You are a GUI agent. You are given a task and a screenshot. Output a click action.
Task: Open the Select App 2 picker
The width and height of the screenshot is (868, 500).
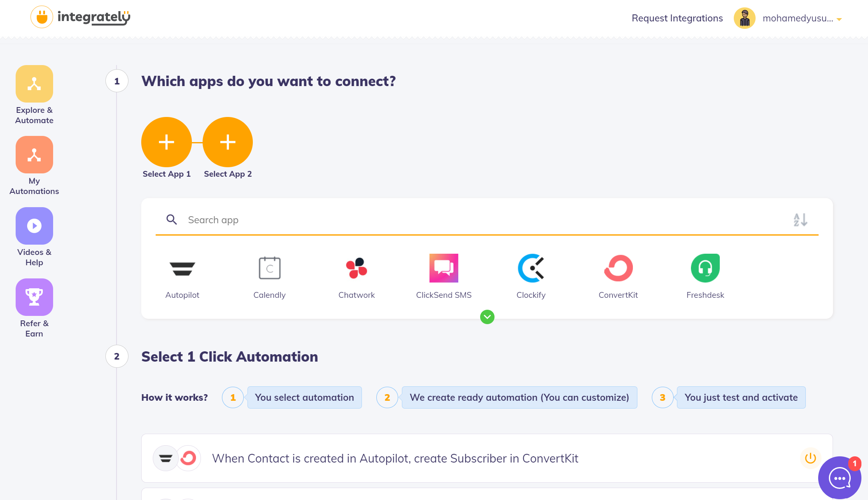click(x=228, y=142)
